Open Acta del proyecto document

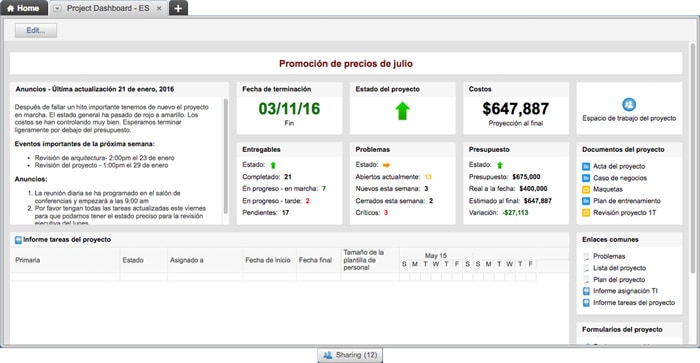[x=619, y=166]
